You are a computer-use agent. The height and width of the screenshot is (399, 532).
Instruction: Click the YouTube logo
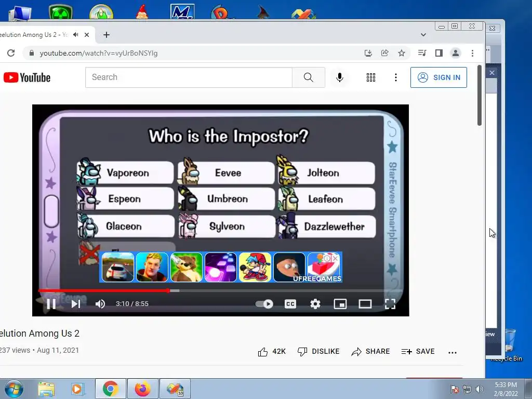coord(27,78)
